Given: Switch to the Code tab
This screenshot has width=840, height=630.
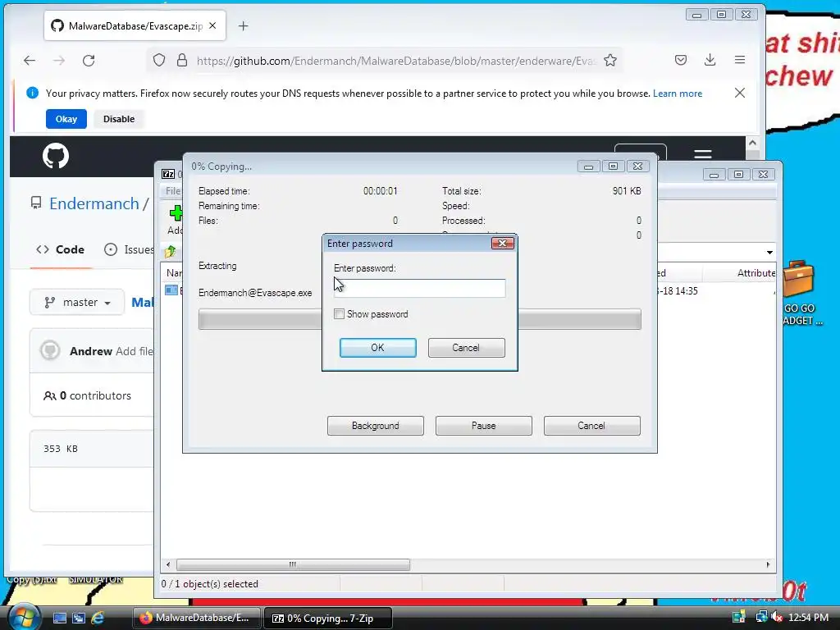Looking at the screenshot, I should pyautogui.click(x=60, y=249).
